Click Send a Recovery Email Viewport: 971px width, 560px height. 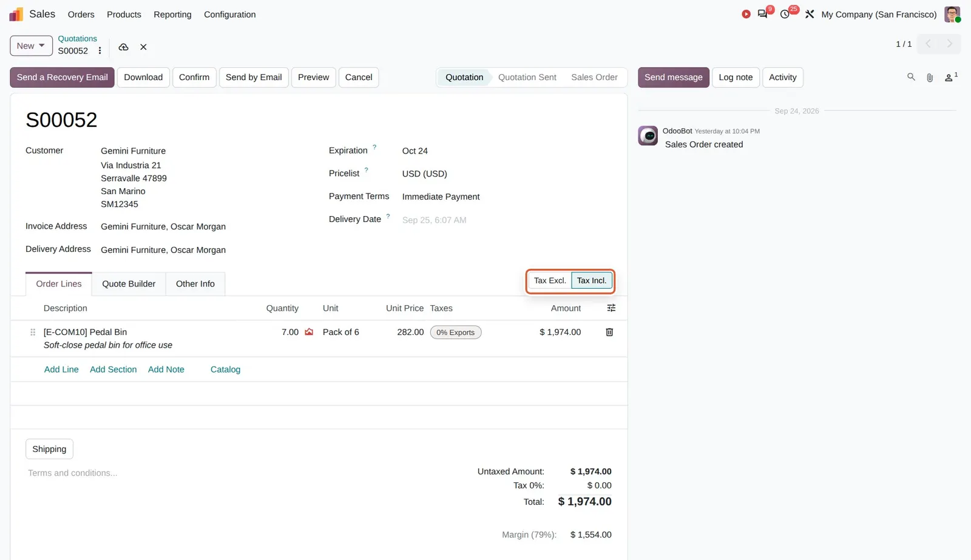point(62,77)
